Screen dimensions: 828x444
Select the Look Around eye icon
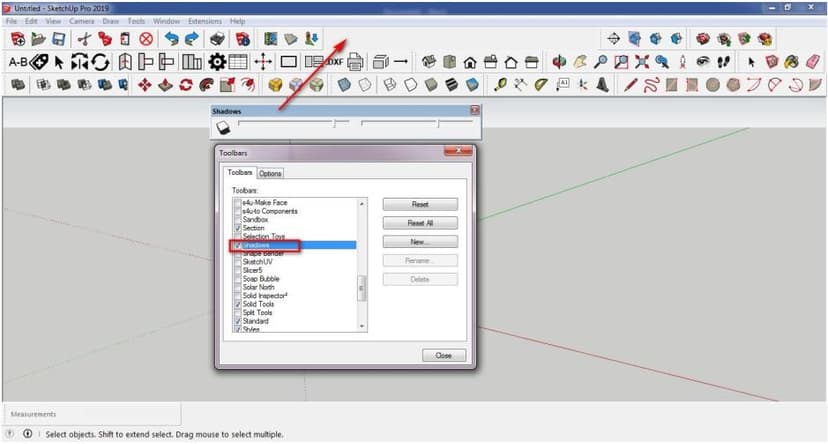click(x=702, y=62)
